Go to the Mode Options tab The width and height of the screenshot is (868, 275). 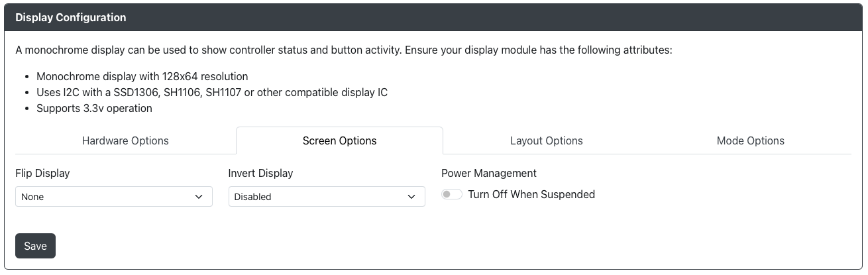pyautogui.click(x=750, y=140)
